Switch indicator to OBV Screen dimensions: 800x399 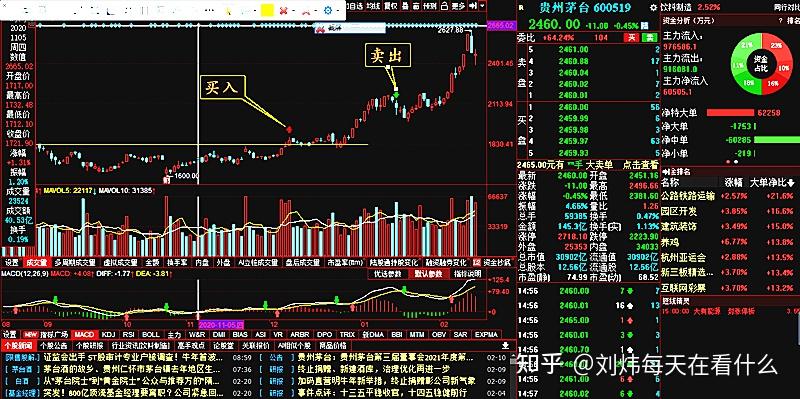tap(439, 334)
